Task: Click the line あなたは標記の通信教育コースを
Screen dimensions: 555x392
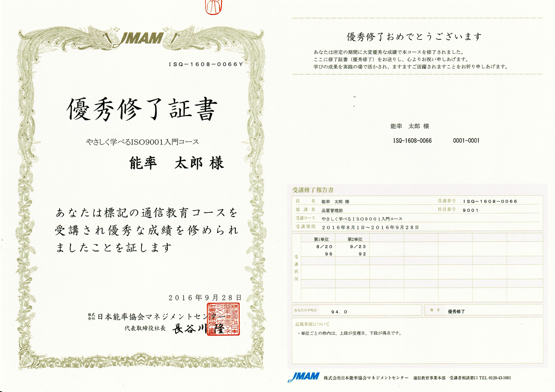Action: (x=146, y=213)
